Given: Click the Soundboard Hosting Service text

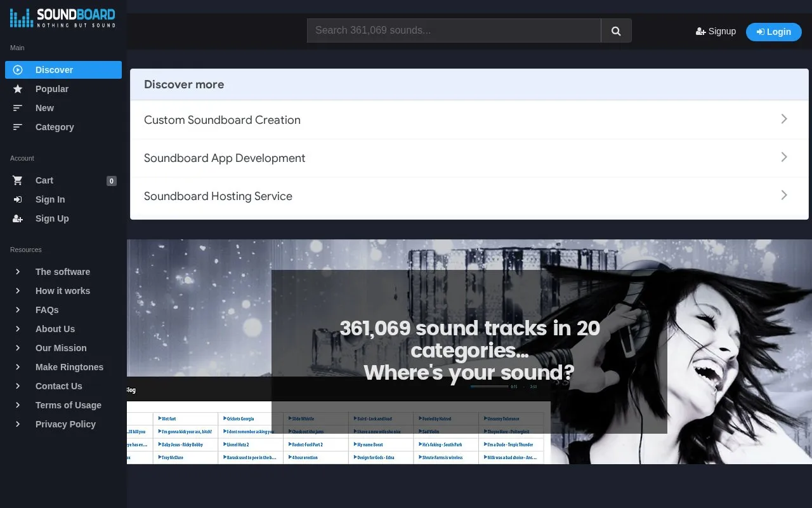Looking at the screenshot, I should [x=218, y=196].
